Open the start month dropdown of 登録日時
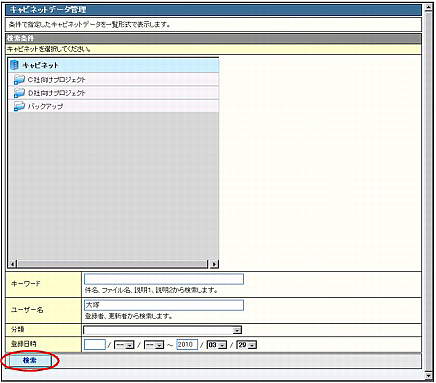 click(x=124, y=345)
